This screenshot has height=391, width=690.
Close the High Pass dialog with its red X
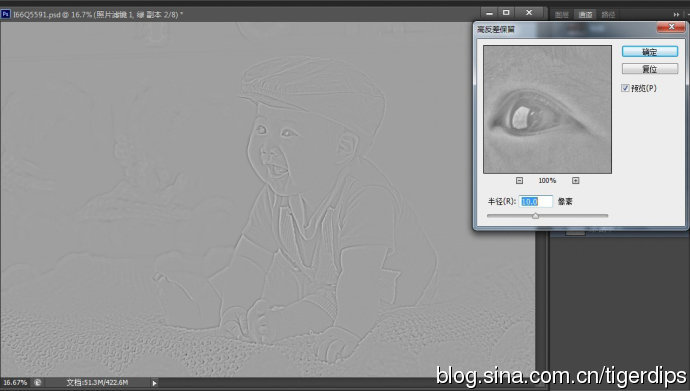671,27
